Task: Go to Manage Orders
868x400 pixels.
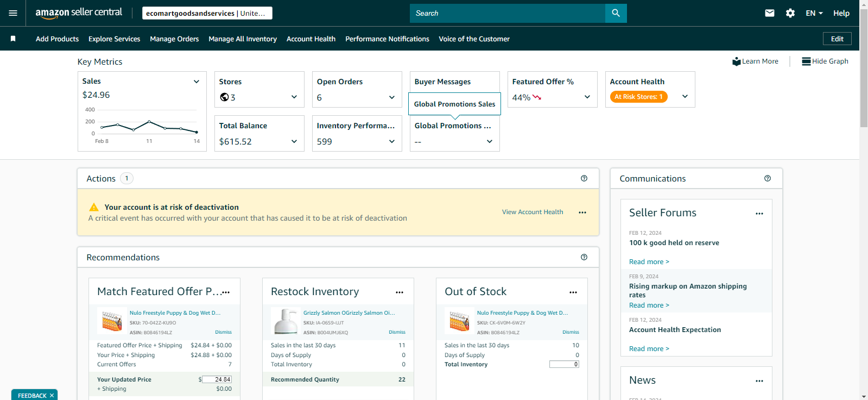Action: coord(174,39)
